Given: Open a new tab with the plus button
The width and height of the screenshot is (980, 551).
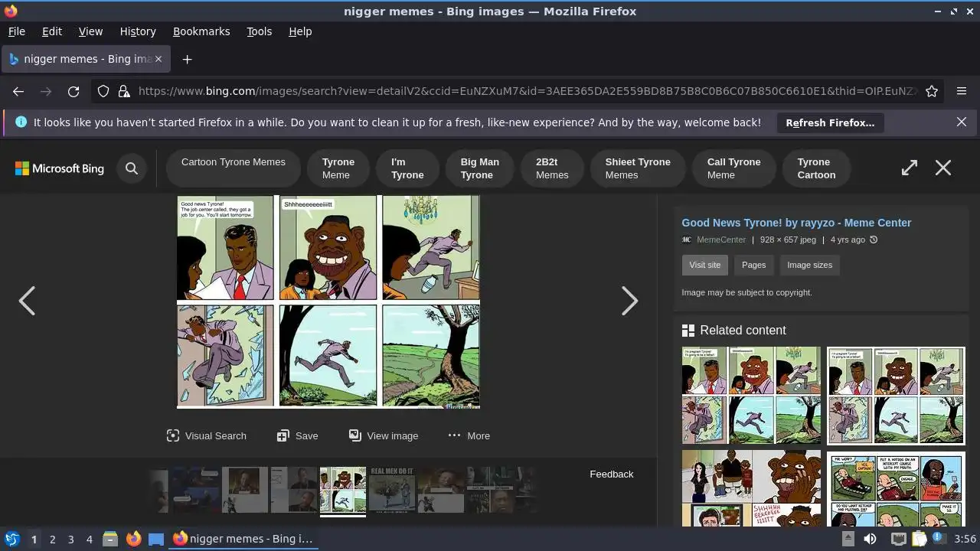Looking at the screenshot, I should tap(187, 59).
